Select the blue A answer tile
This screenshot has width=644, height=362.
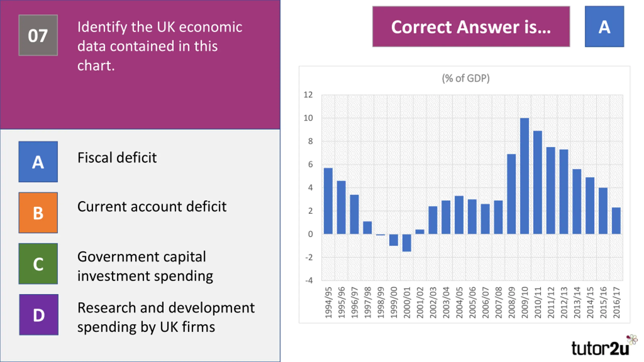pos(38,162)
